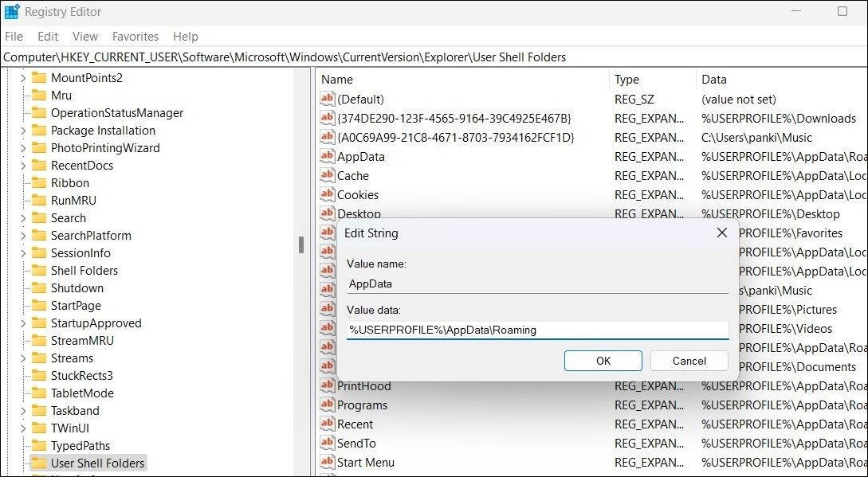Select the Mru folder icon

click(39, 96)
